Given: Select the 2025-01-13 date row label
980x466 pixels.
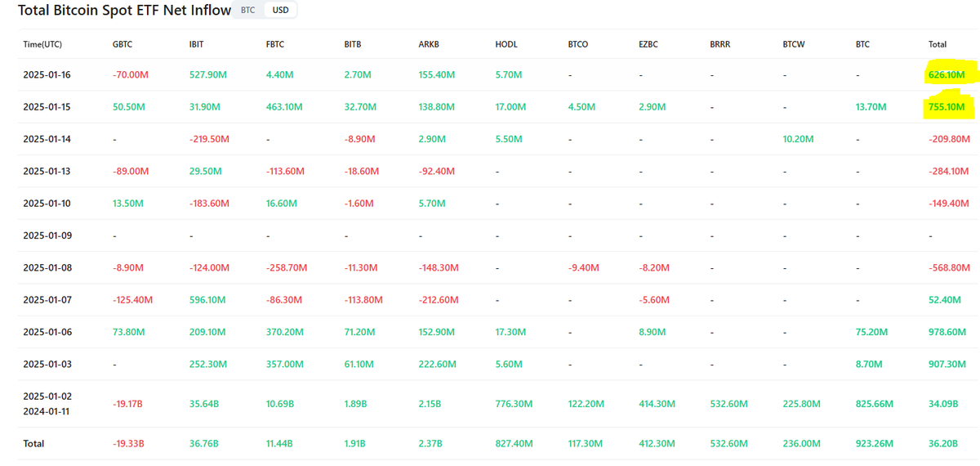Looking at the screenshot, I should [47, 171].
